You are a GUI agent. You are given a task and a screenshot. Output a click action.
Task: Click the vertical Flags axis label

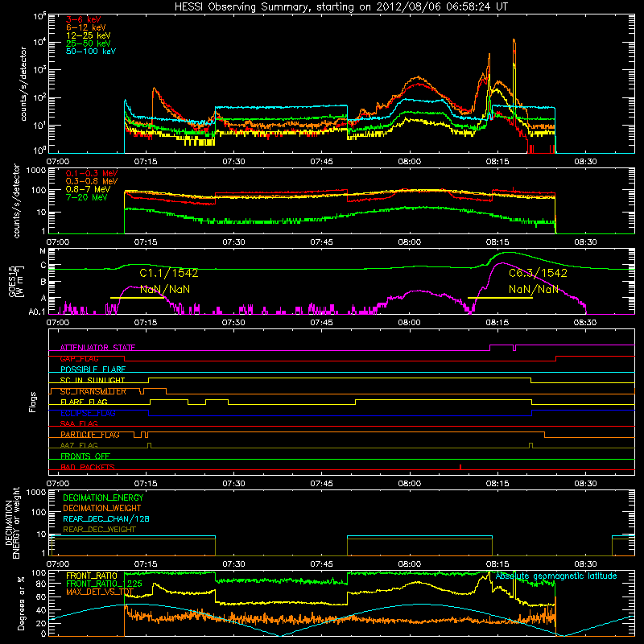point(33,402)
